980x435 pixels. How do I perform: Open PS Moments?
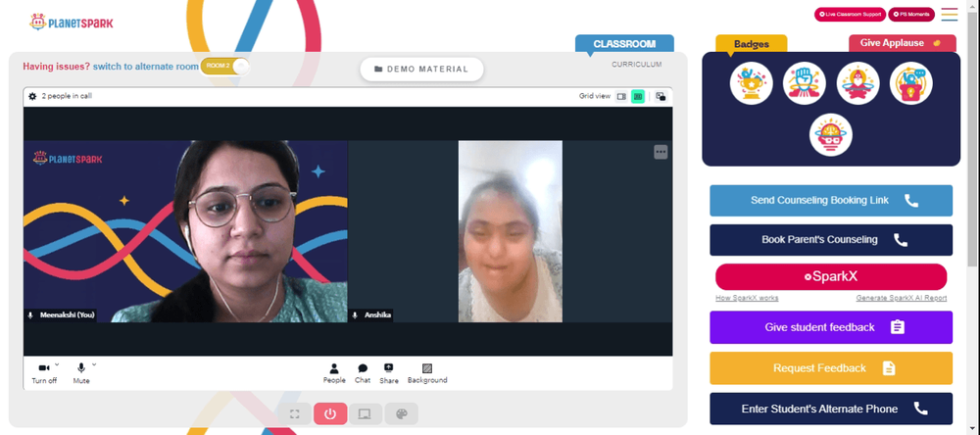911,14
